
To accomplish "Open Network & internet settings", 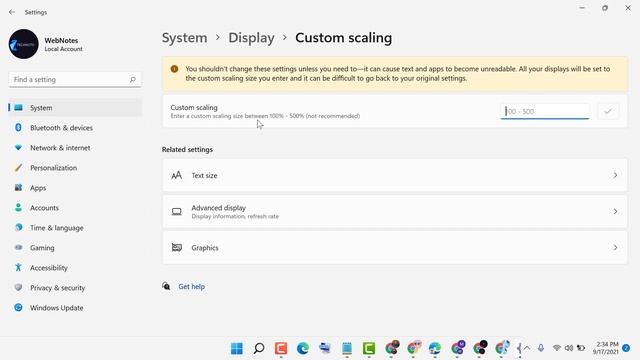I will tap(75, 148).
